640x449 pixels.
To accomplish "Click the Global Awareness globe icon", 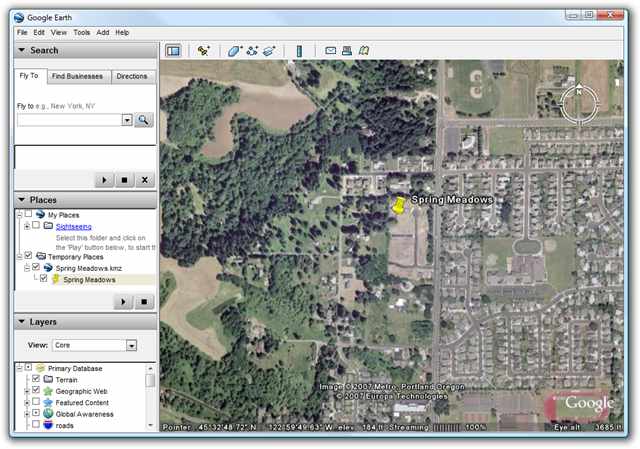I will 48,413.
